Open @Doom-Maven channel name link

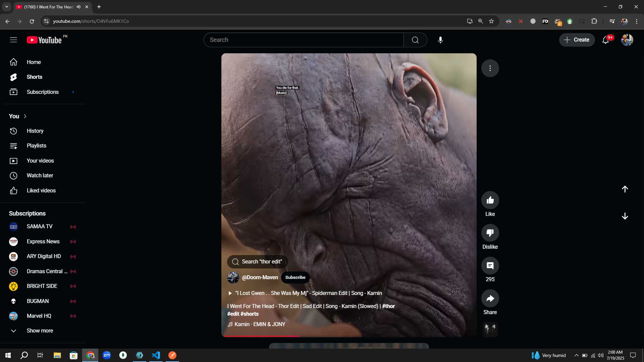260,278
